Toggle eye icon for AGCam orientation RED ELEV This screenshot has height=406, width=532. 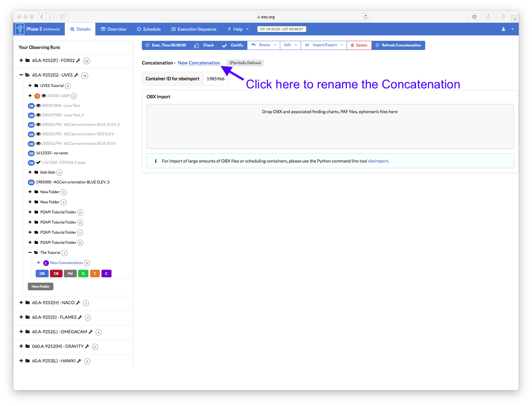pos(38,134)
